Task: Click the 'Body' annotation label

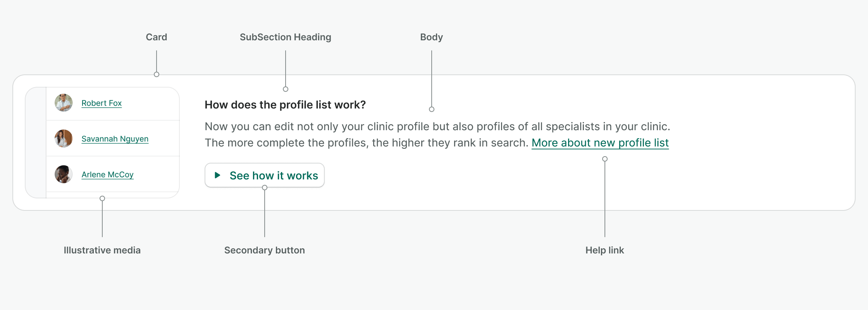Action: tap(431, 37)
